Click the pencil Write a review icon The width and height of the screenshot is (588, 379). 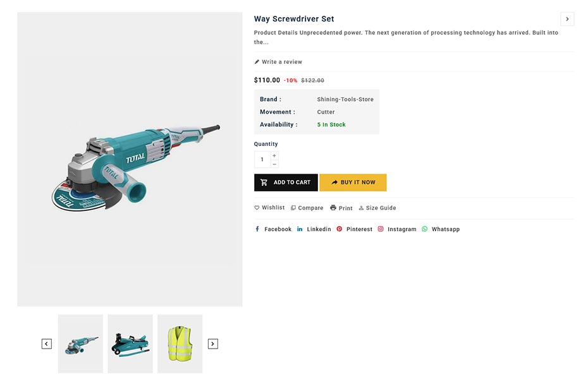257,62
